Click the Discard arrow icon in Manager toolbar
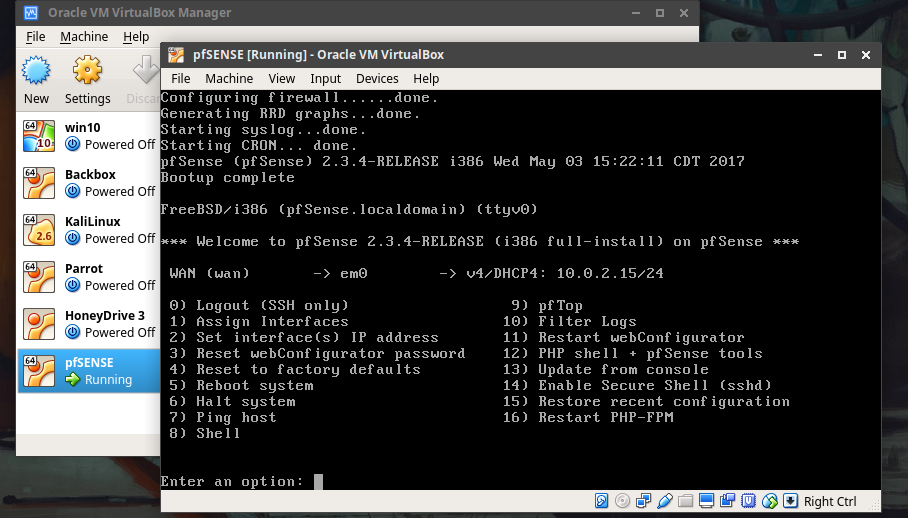The width and height of the screenshot is (908, 518). point(146,70)
